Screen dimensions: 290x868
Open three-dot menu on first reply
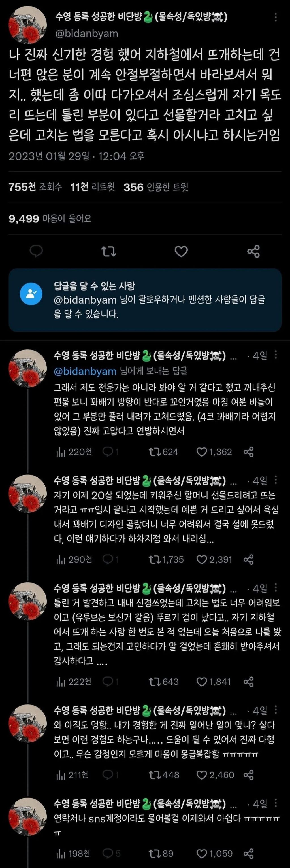coord(276,355)
